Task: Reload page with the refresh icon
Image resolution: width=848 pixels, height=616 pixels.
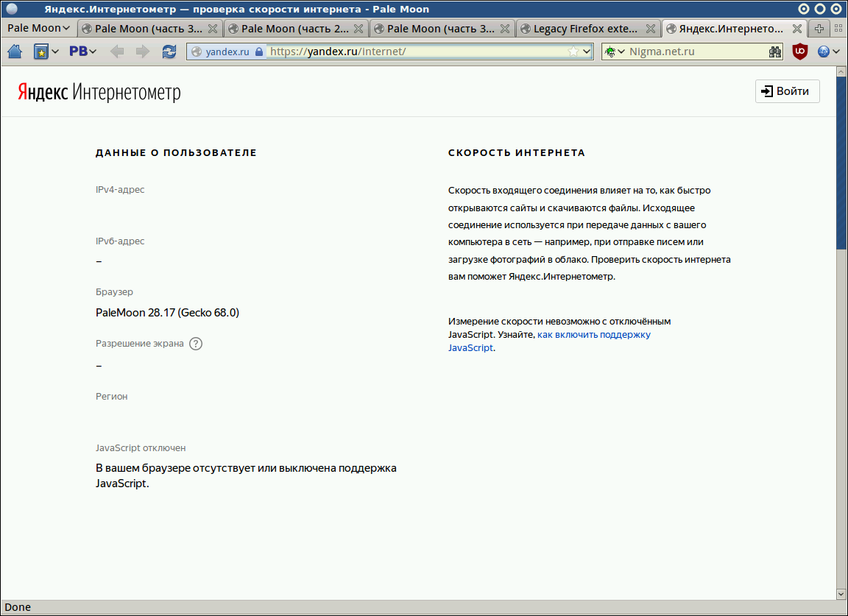Action: coord(169,52)
